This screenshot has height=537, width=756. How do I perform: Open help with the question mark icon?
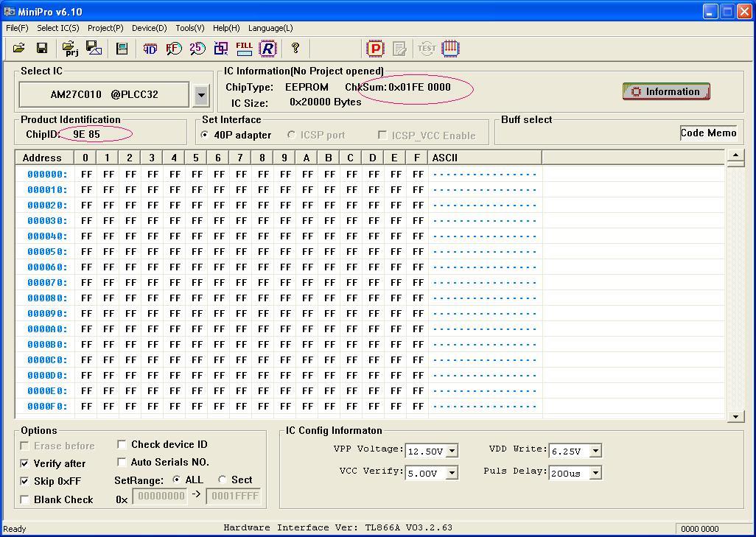point(295,48)
